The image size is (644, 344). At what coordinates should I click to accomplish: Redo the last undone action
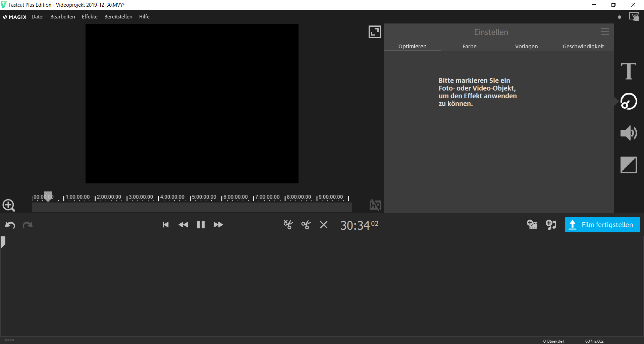coord(28,225)
